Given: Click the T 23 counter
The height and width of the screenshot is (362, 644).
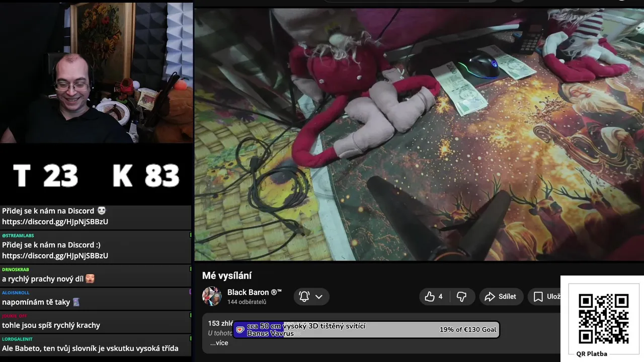Looking at the screenshot, I should 46,175.
